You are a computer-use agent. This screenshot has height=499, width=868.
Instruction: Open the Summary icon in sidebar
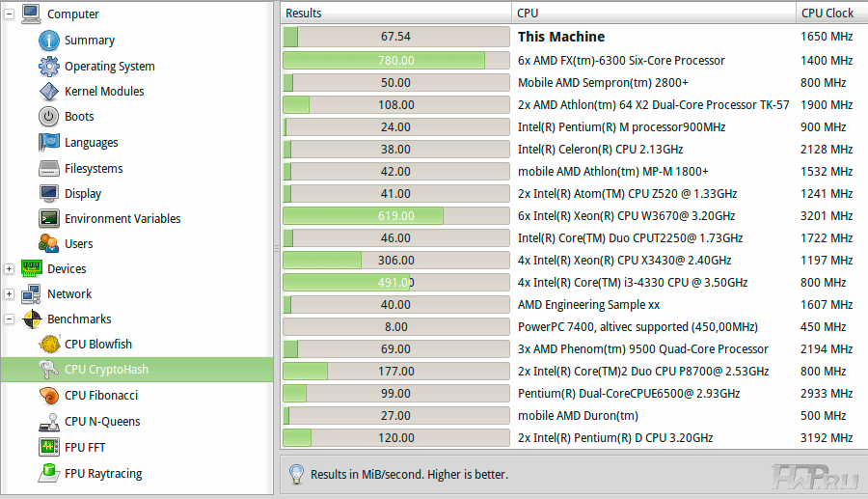pos(49,41)
